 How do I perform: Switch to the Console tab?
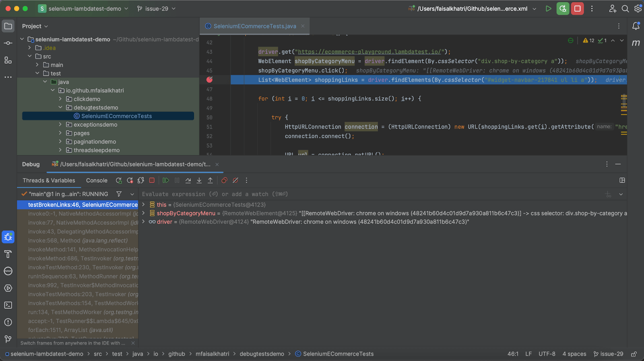click(97, 180)
